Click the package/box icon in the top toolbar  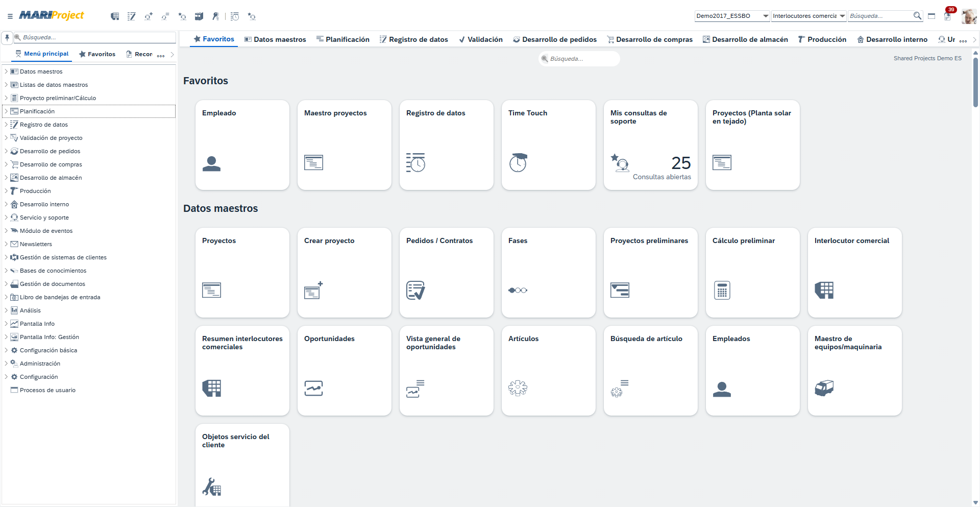[x=199, y=16]
